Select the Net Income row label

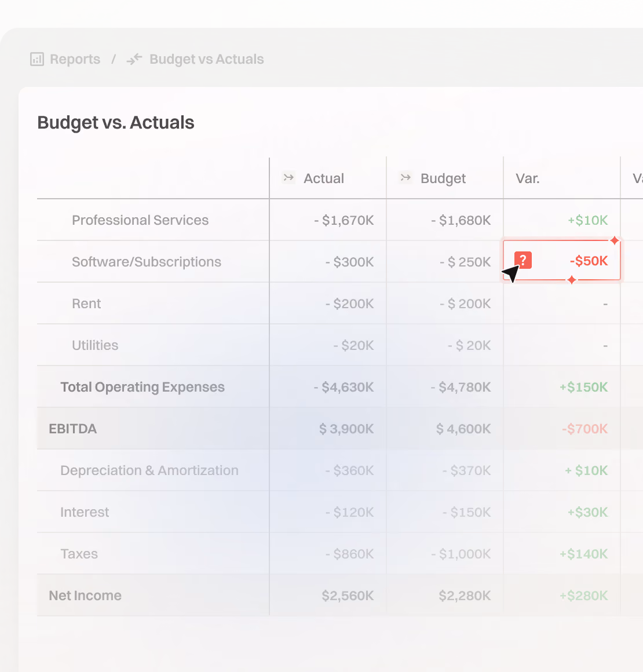pyautogui.click(x=85, y=596)
